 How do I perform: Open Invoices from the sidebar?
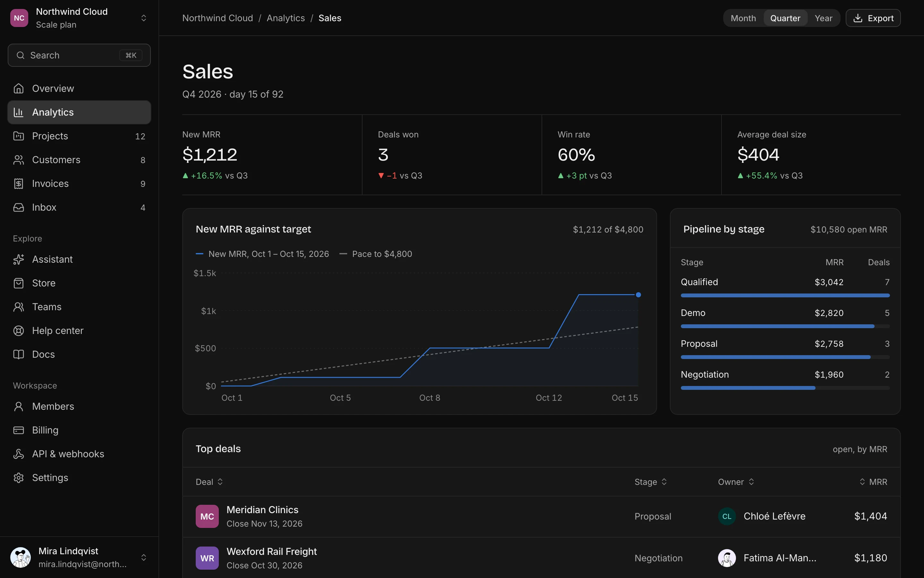[x=79, y=183]
